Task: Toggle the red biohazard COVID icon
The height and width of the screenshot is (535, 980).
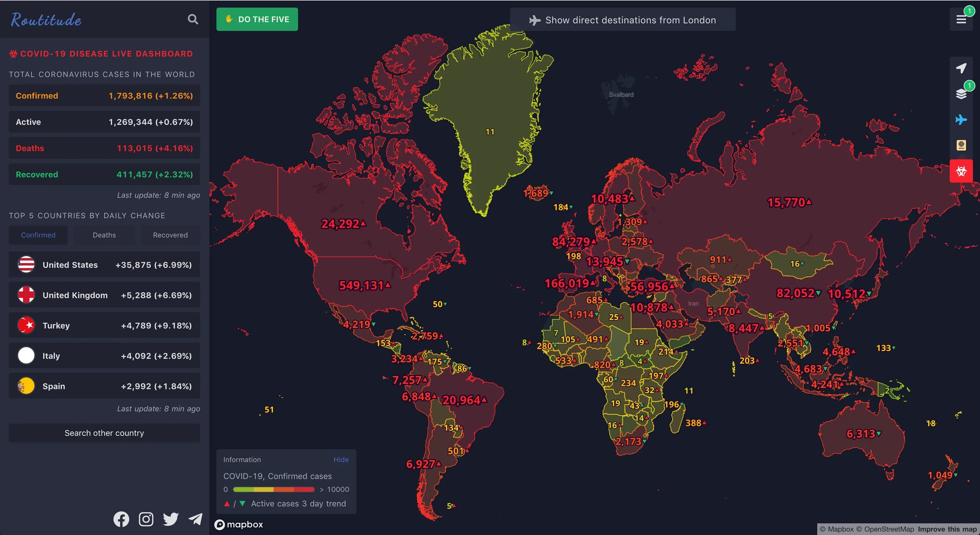Action: click(x=961, y=171)
